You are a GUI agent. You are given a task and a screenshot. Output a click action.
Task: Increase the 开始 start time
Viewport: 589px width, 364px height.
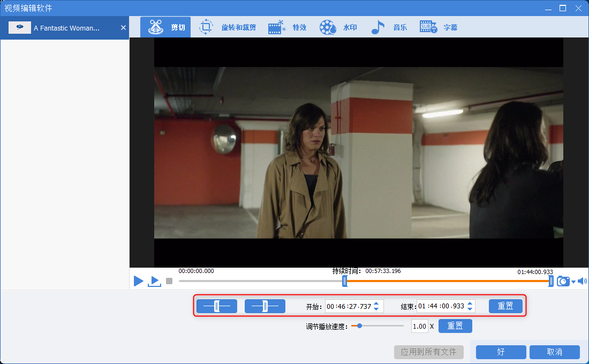point(376,304)
